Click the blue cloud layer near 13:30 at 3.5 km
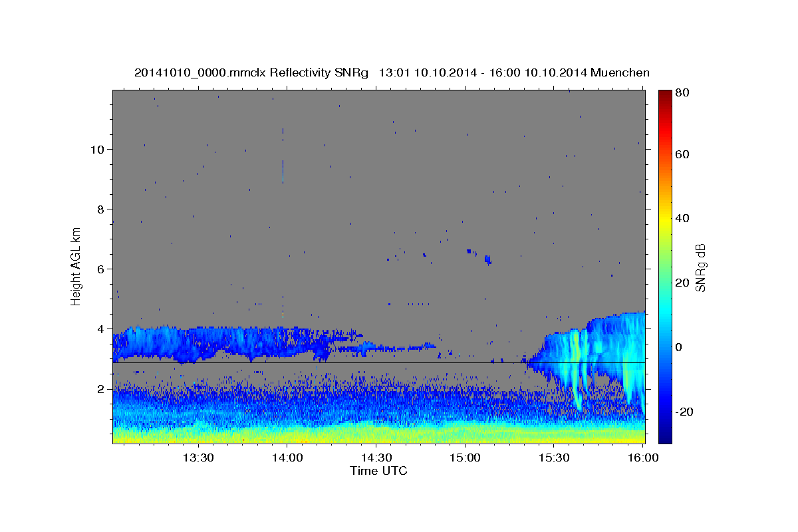The width and height of the screenshot is (798, 532). pos(199,342)
